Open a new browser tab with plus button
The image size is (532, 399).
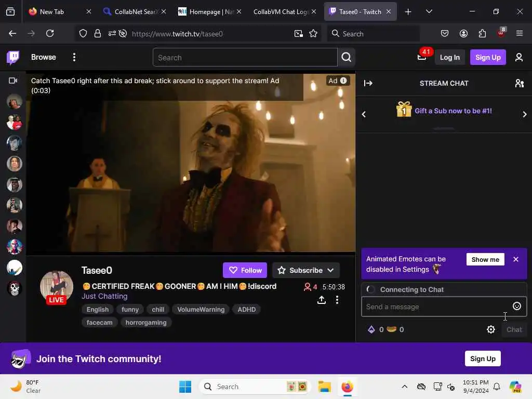[408, 12]
